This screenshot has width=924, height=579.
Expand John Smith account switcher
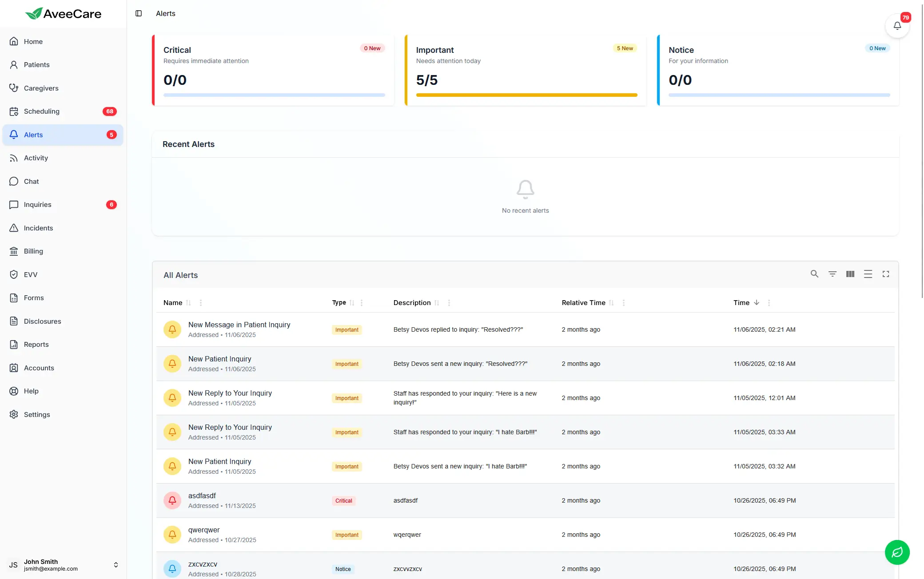115,565
